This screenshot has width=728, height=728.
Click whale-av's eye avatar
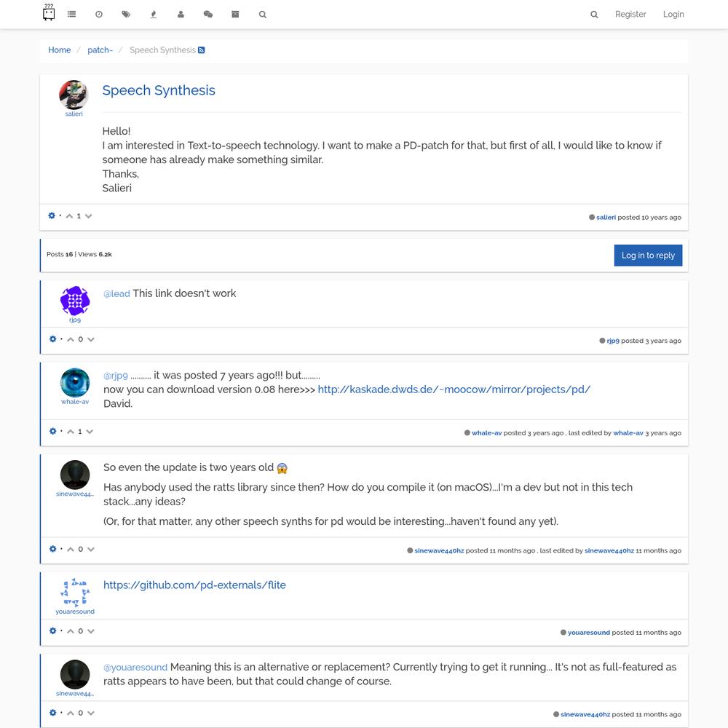(75, 383)
